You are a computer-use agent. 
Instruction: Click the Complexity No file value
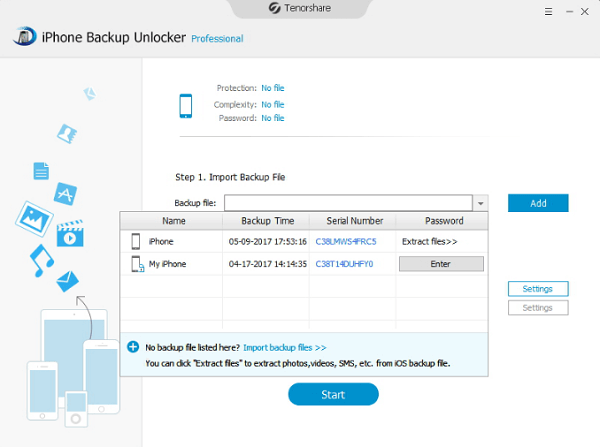pyautogui.click(x=272, y=104)
